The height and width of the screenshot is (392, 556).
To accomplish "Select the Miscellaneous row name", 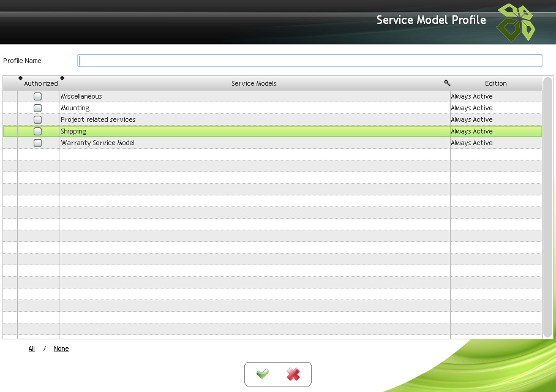I will point(81,96).
